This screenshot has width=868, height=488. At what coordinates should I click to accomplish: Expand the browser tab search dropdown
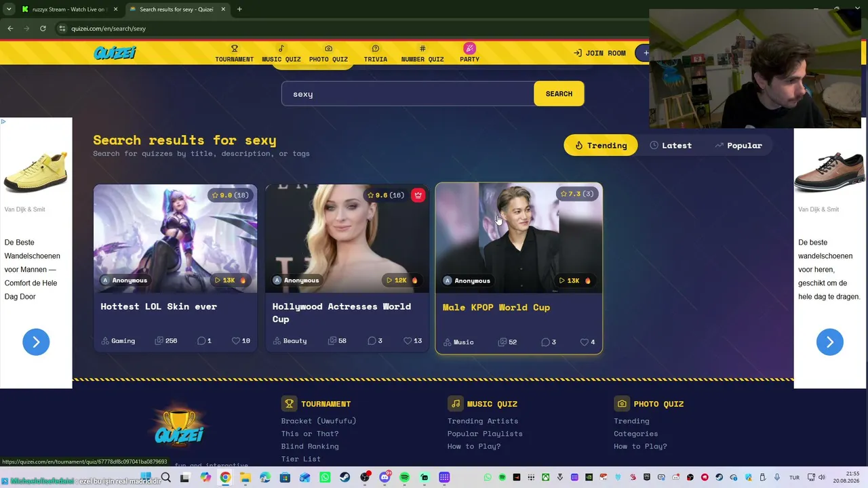point(8,9)
